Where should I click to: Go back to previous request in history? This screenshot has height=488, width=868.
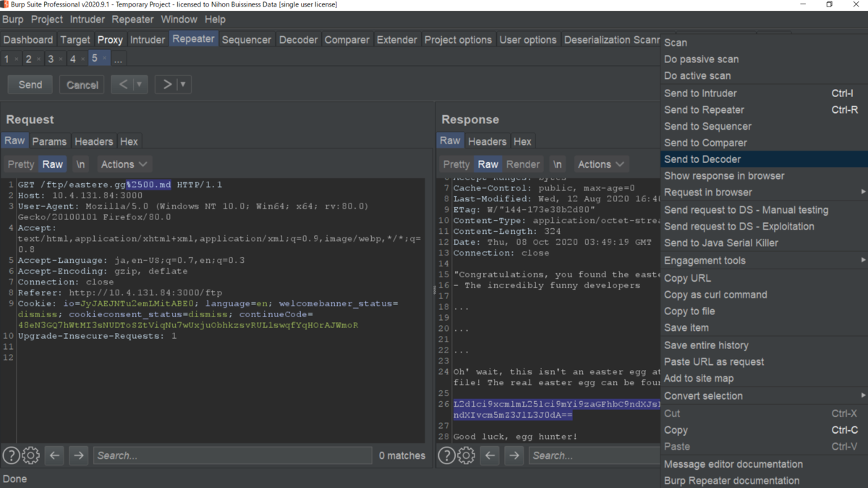pyautogui.click(x=122, y=85)
